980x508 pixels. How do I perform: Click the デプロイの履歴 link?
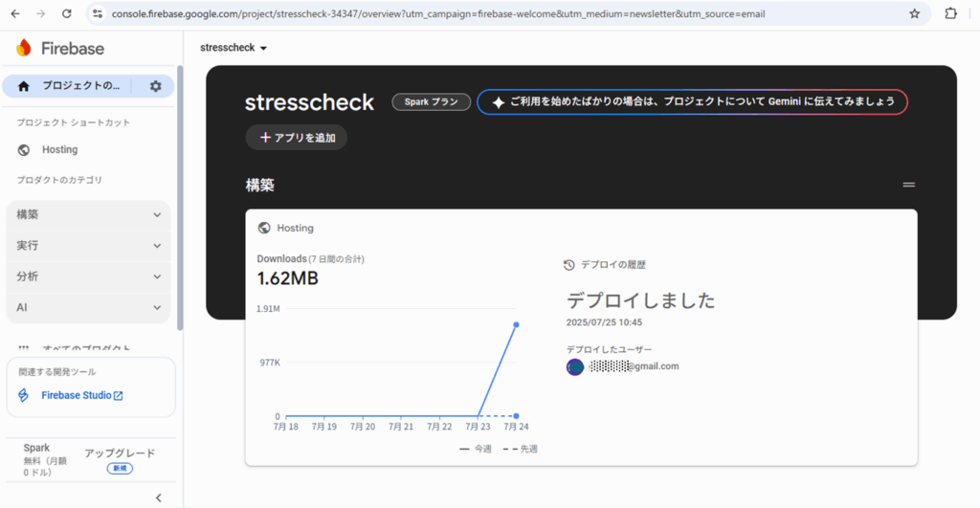[613, 265]
